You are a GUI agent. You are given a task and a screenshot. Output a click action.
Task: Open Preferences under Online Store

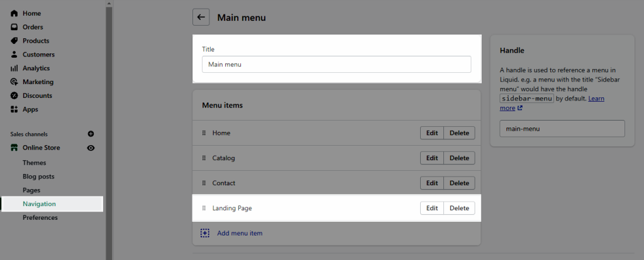tap(40, 217)
